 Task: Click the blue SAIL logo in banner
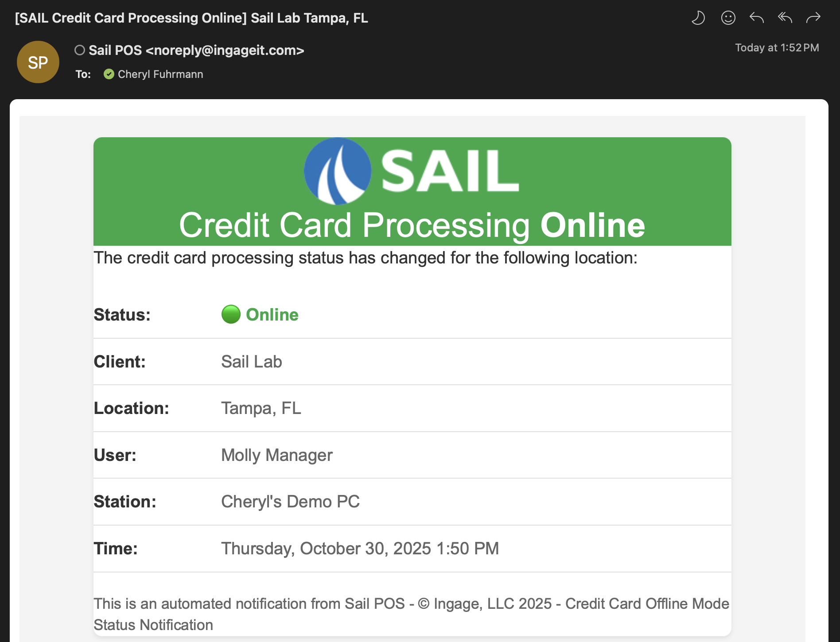[338, 171]
